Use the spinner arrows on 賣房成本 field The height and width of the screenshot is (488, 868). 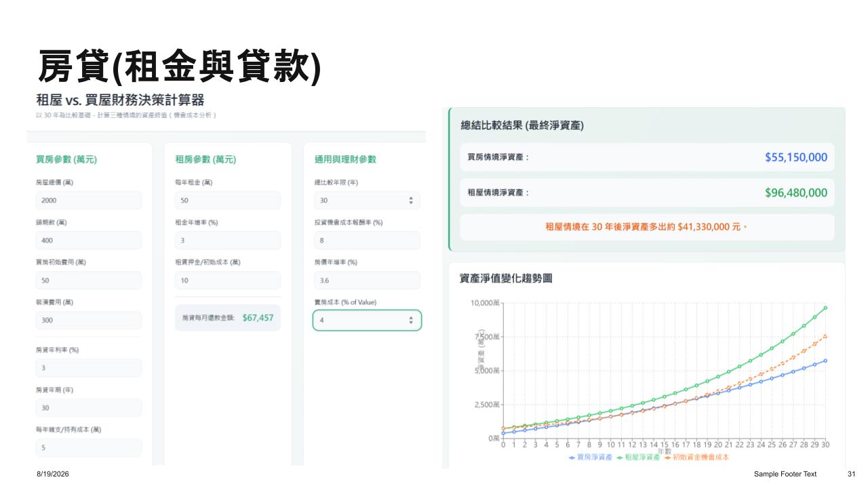pyautogui.click(x=411, y=321)
